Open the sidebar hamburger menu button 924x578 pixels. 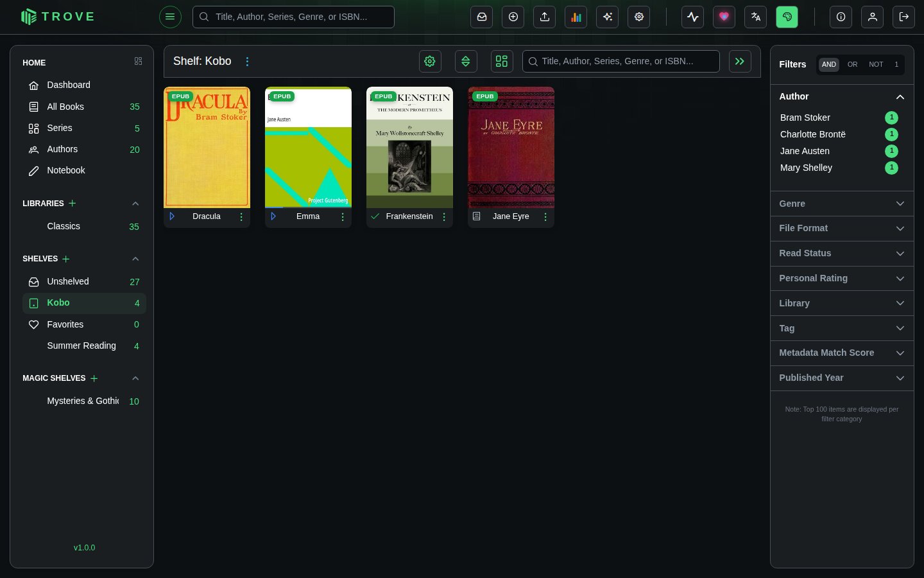tap(170, 17)
